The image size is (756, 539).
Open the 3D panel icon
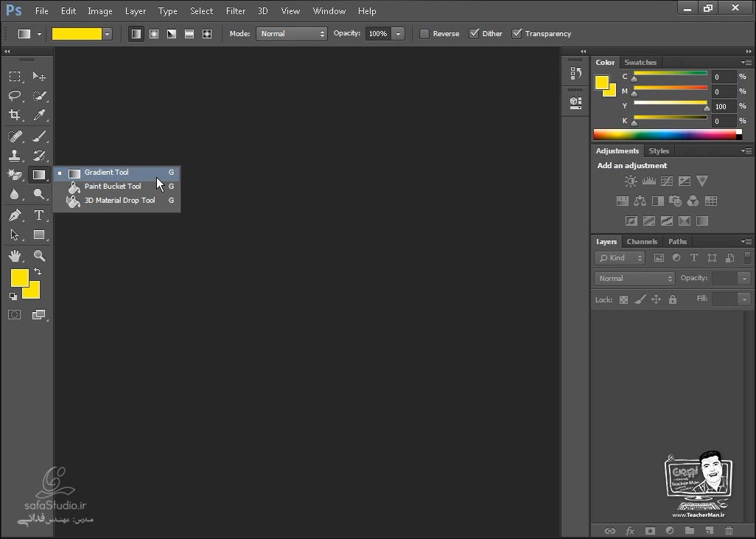575,102
